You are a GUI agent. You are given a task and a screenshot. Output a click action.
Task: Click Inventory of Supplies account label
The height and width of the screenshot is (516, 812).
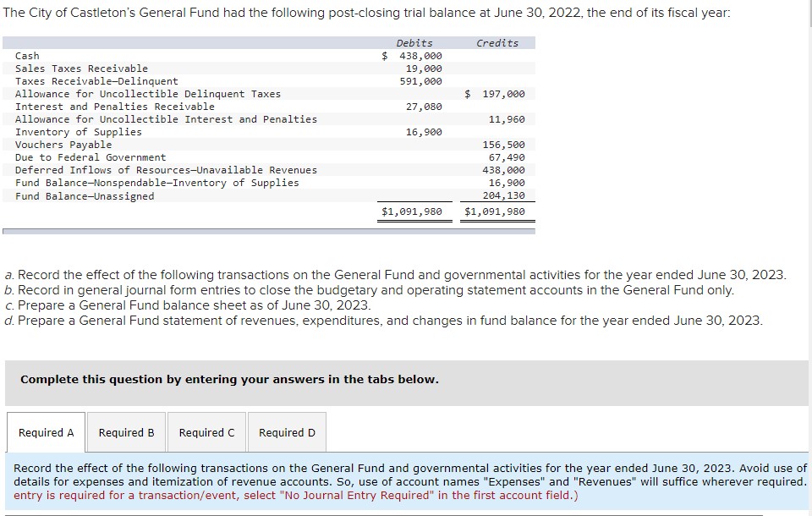coord(78,132)
